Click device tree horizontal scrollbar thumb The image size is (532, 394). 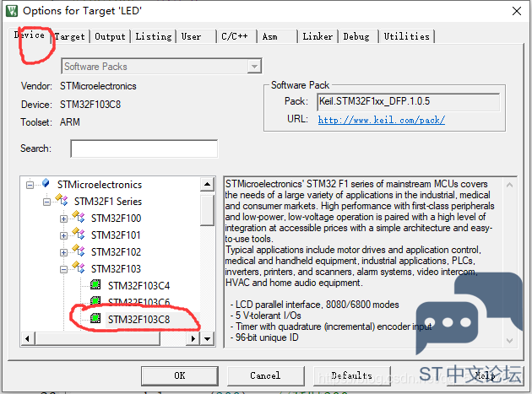98,338
